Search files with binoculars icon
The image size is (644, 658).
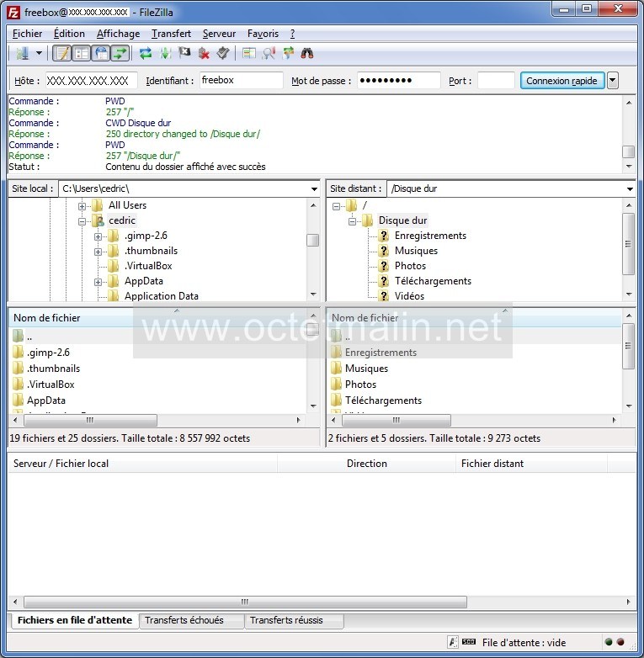click(307, 53)
